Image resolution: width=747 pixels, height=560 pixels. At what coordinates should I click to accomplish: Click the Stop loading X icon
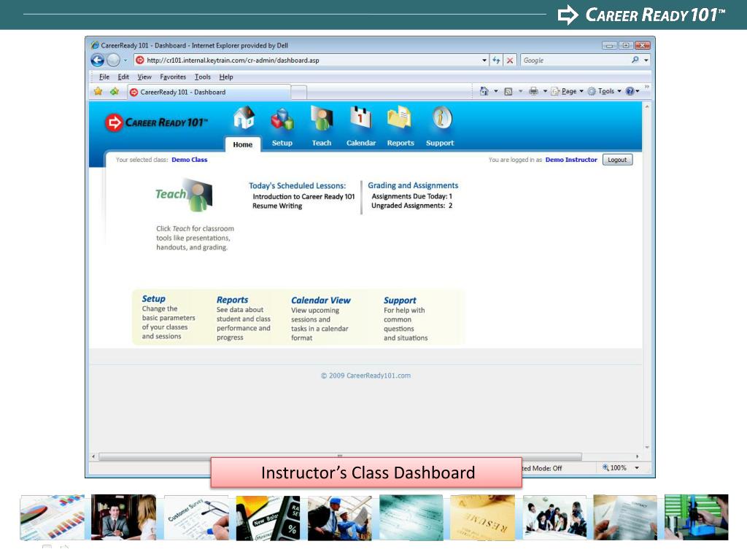coord(510,60)
